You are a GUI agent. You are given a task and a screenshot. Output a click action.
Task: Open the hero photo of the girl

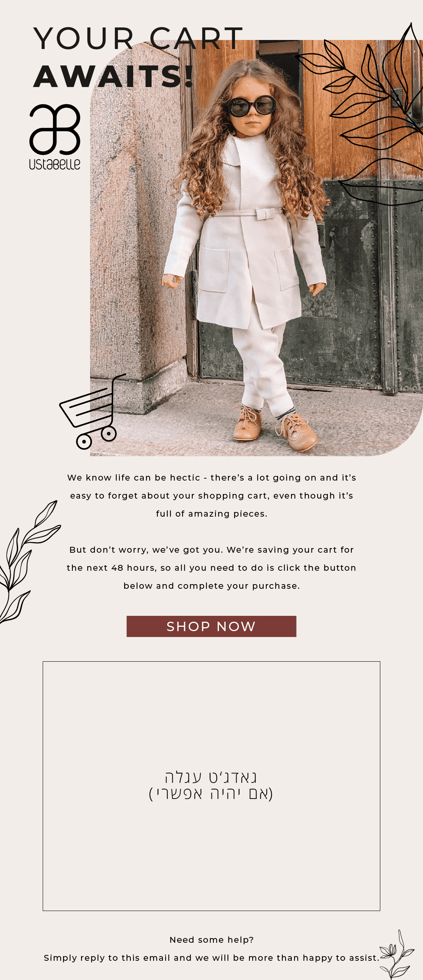pos(257,248)
